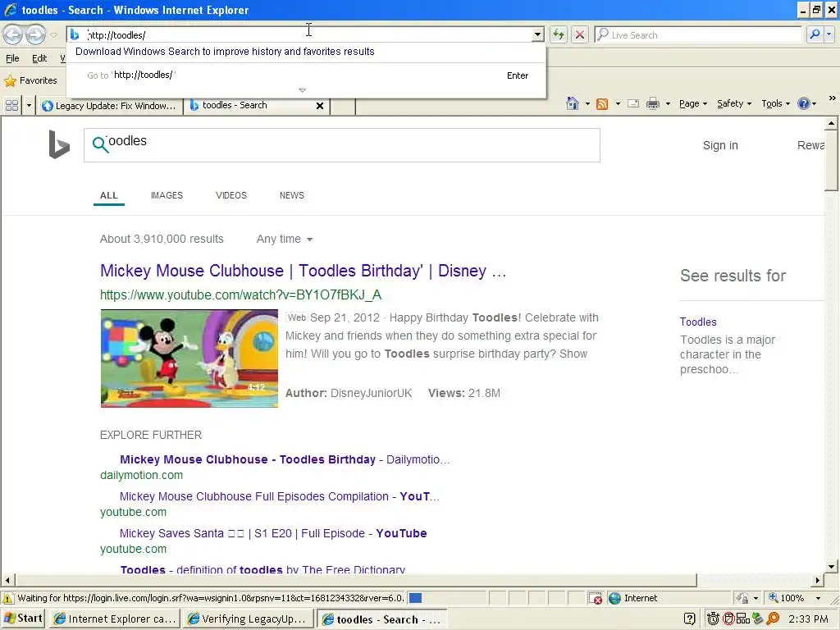Screen dimensions: 840x630
Task: Open Quick Tabs grid icon
Action: click(11, 106)
